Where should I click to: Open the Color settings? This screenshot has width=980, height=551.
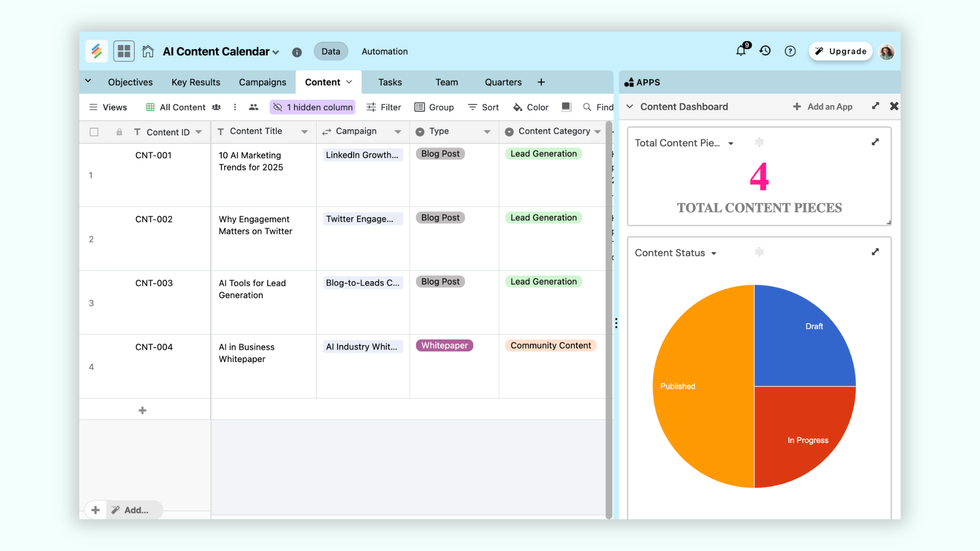point(530,107)
